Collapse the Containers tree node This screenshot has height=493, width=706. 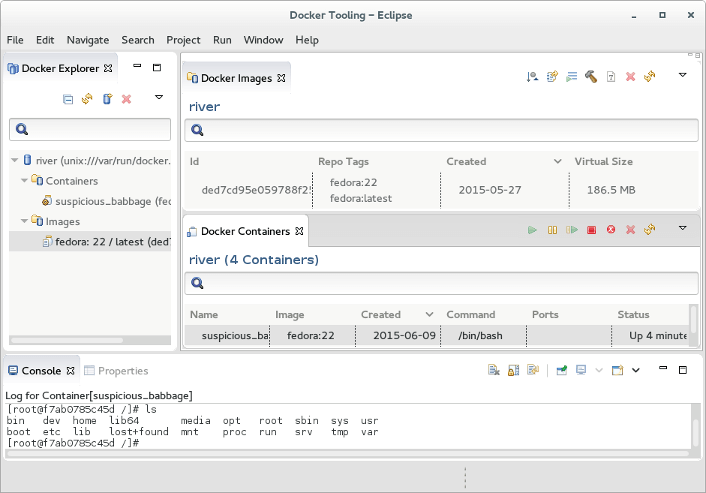click(24, 181)
